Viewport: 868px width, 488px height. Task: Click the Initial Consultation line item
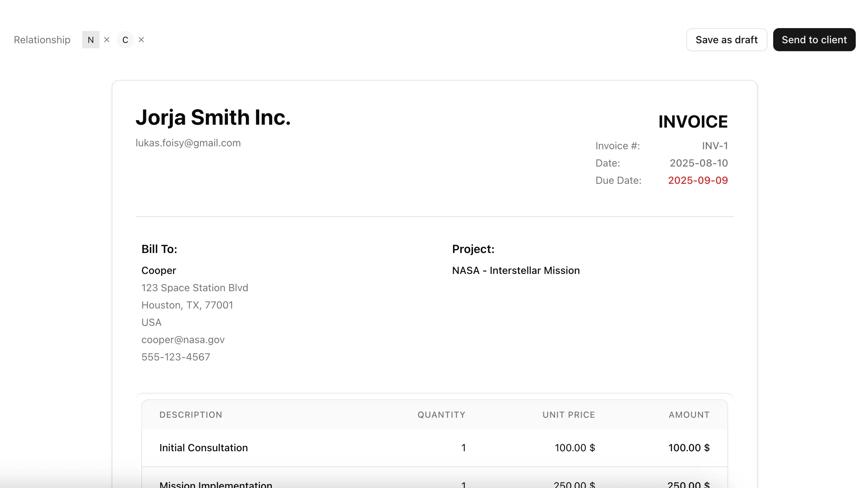pos(203,448)
